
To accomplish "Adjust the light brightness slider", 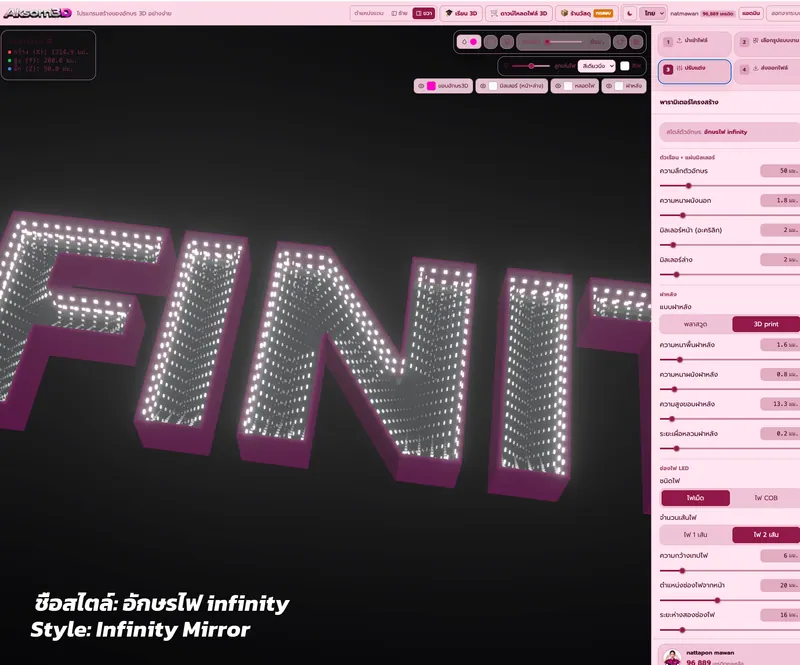I will (x=531, y=66).
